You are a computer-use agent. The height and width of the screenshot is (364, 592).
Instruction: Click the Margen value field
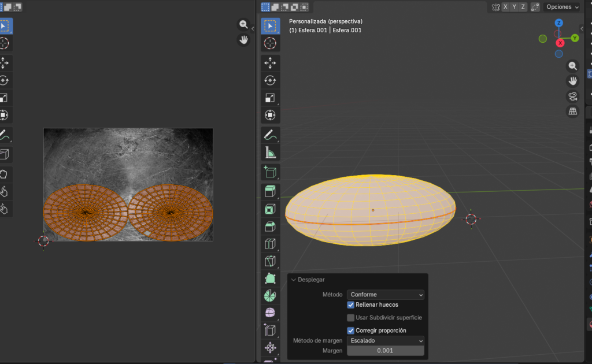(x=386, y=351)
